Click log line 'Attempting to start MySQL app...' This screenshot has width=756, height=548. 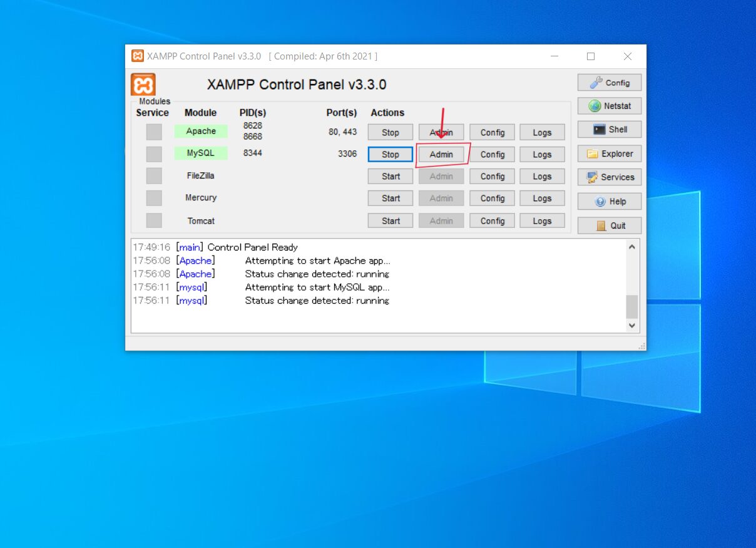[317, 287]
